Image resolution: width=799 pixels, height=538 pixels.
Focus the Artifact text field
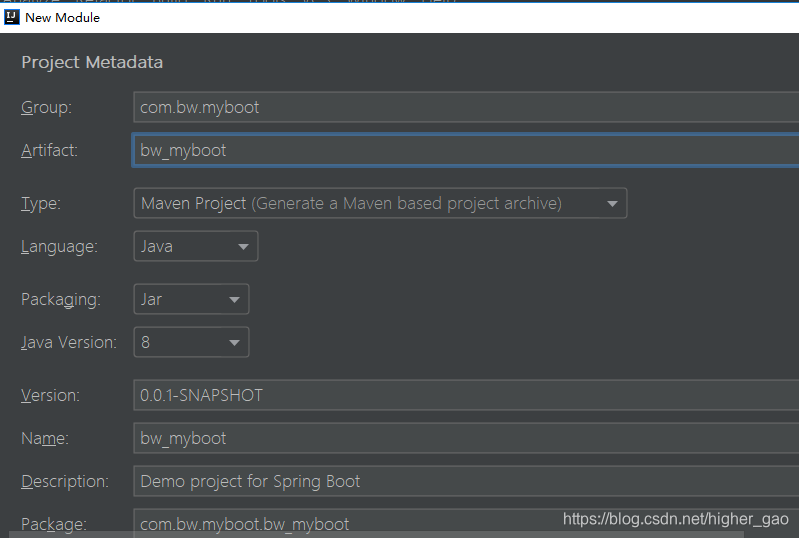(x=466, y=150)
